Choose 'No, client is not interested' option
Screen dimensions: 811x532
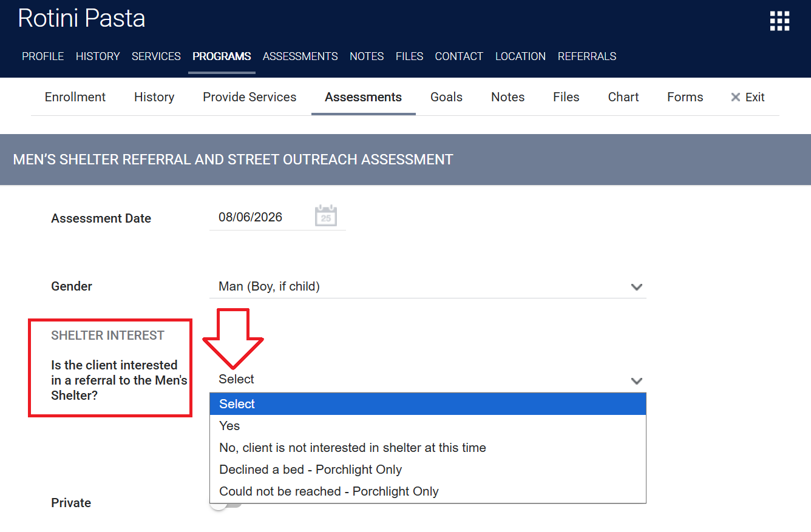coord(428,448)
